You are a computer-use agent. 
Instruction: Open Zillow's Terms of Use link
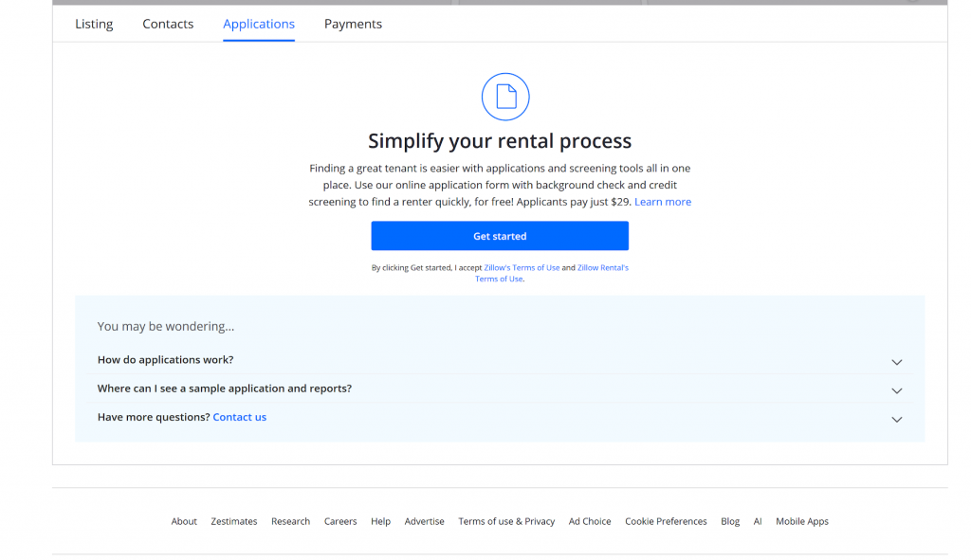522,268
